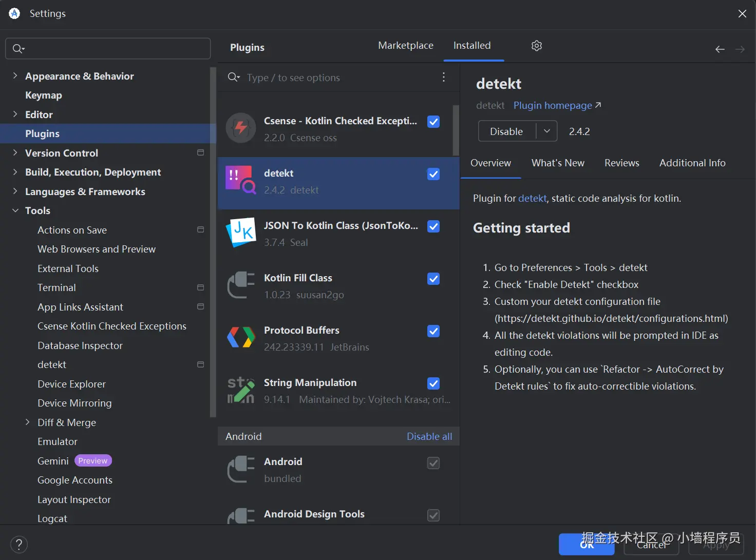Click the Actions on Save project-level icon

pyautogui.click(x=201, y=229)
